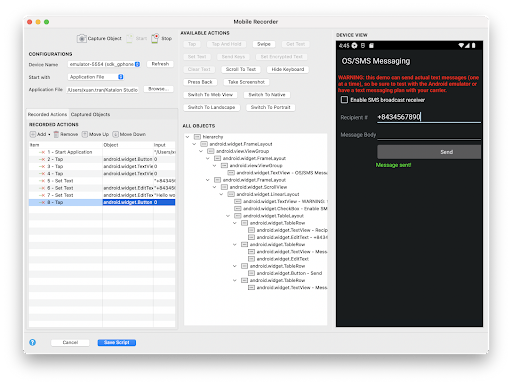Click the Add action plus icon
This screenshot has width=512, height=385.
click(x=33, y=134)
